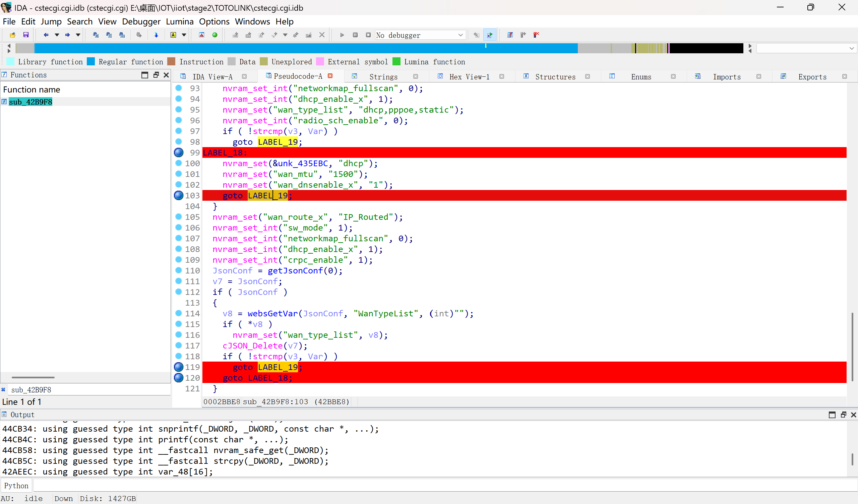Click cJSON_Delete call on line 117

[253, 345]
